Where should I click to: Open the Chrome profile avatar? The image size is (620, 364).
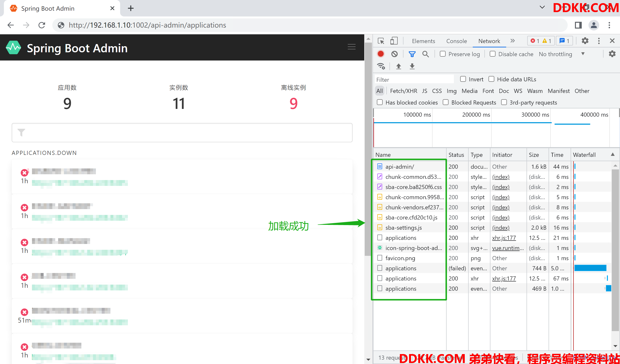[594, 25]
